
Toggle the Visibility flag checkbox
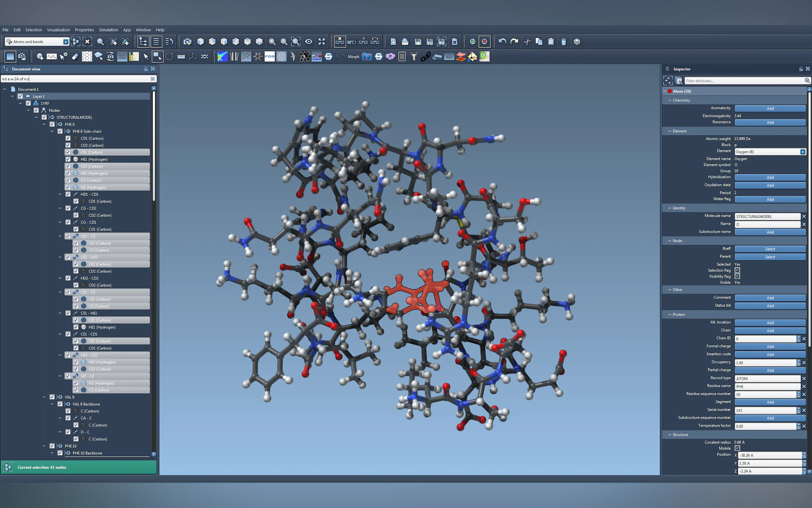737,276
